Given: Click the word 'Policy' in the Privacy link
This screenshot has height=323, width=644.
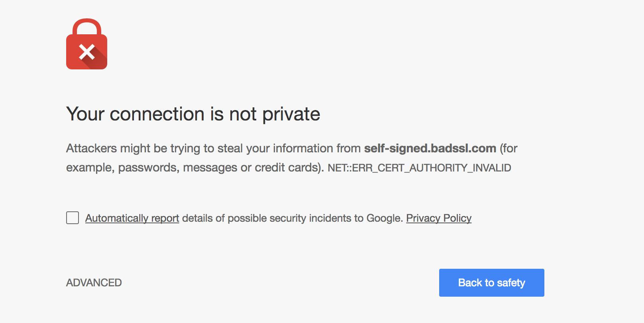Looking at the screenshot, I should click(457, 218).
